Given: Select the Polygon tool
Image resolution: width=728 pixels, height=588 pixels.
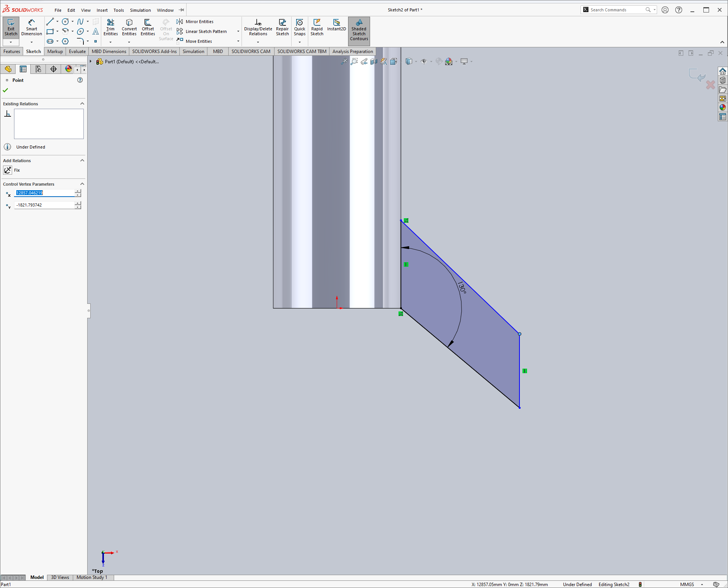Looking at the screenshot, I should click(x=65, y=41).
